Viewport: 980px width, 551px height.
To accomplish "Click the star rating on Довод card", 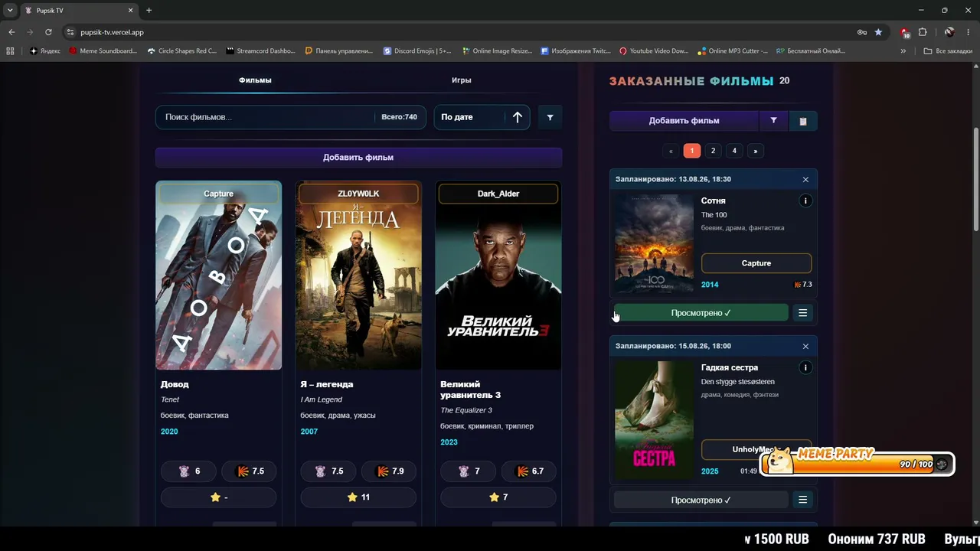I will click(x=219, y=497).
